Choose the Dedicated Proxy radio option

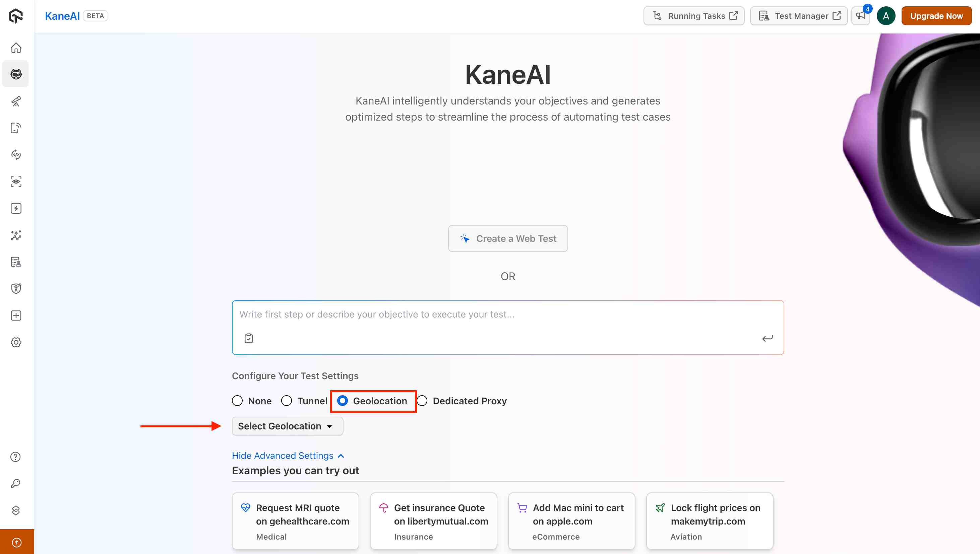tap(422, 401)
